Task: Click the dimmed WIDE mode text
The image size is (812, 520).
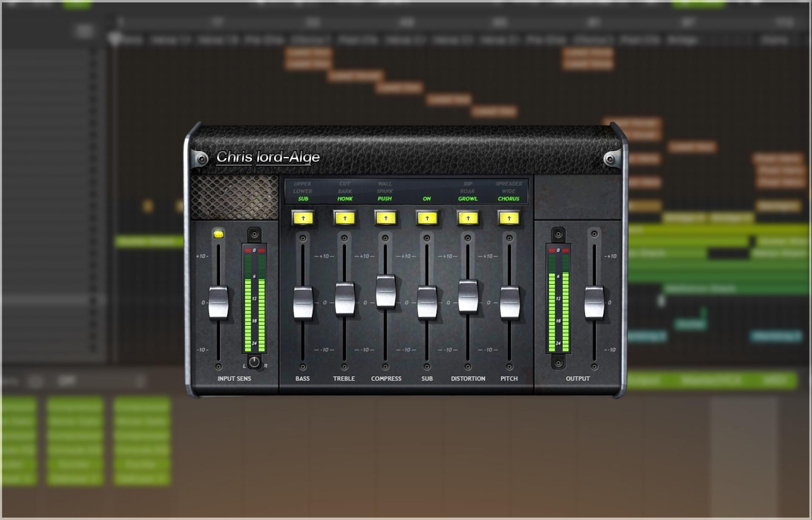Action: [x=509, y=191]
